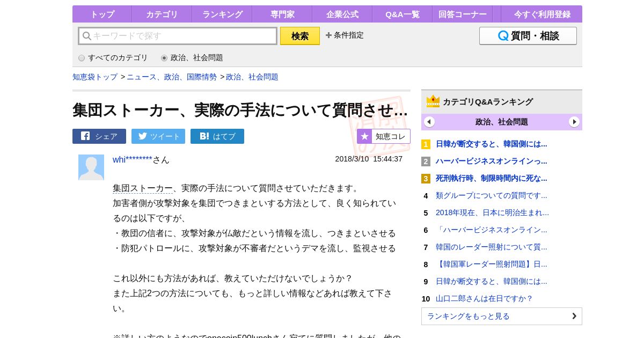
Task: Open rank 1 question 日韓が断交すると
Action: 492,144
